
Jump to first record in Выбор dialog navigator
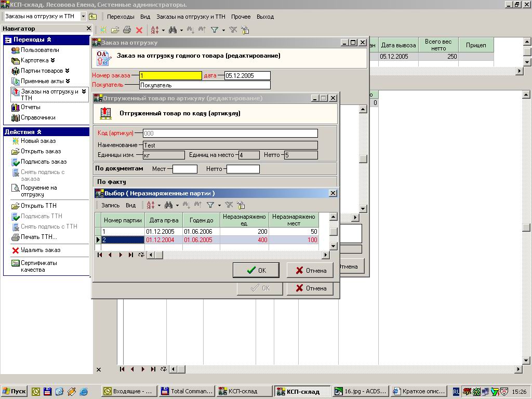pos(100,255)
